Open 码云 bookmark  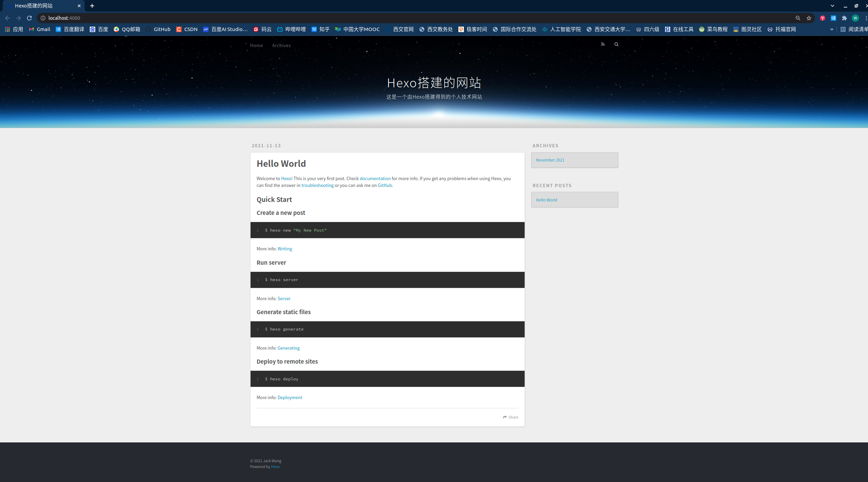262,29
